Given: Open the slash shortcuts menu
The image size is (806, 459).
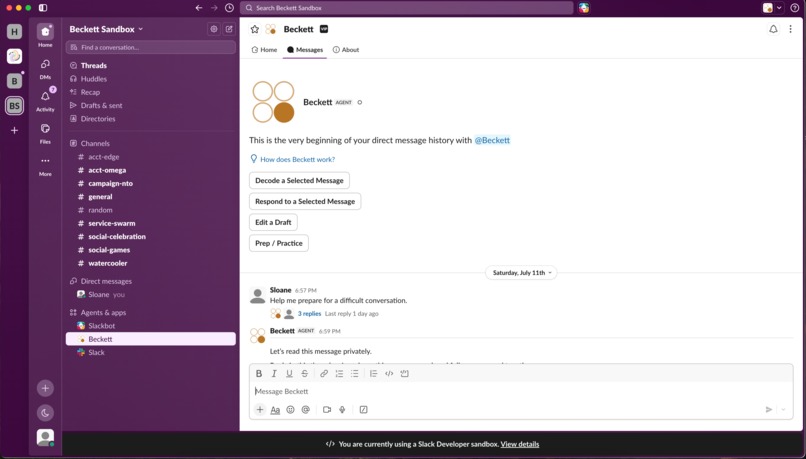Looking at the screenshot, I should click(x=363, y=410).
